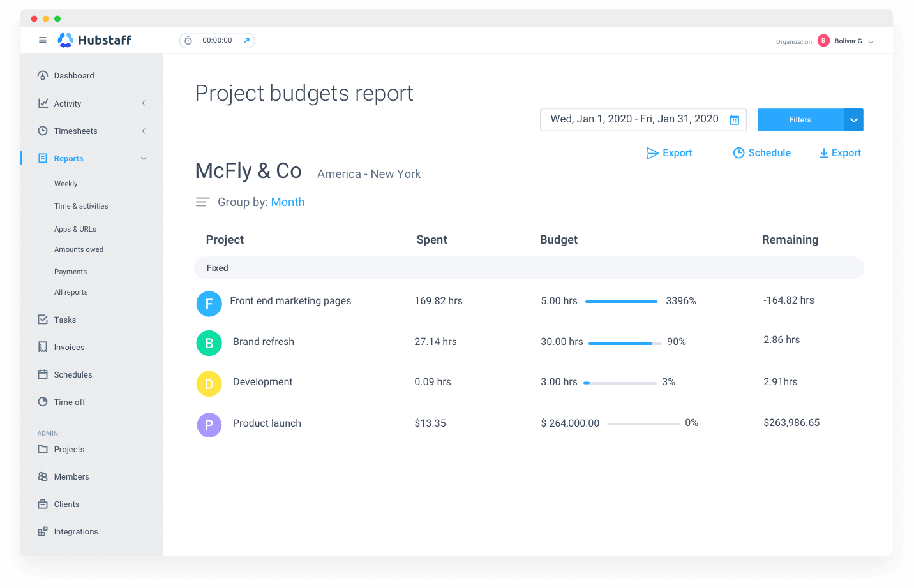Screen dimensions: 914x588
Task: Click the Filters button
Action: (x=800, y=120)
